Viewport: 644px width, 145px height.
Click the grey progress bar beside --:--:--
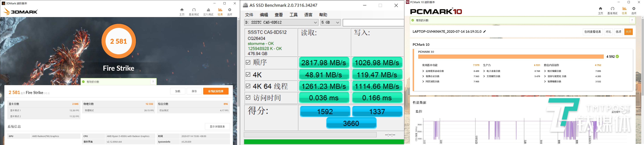[310, 135]
